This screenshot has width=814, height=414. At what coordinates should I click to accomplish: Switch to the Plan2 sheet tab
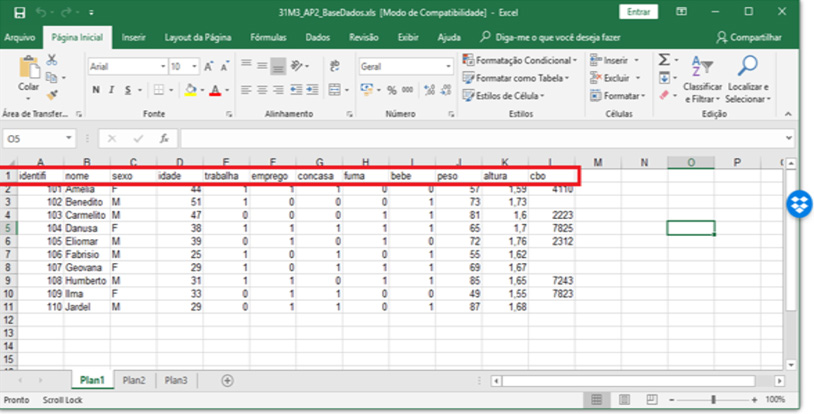coord(134,380)
